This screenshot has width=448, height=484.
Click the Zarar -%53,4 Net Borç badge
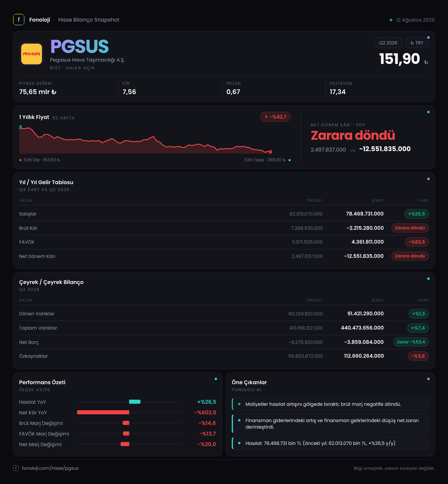point(411,342)
